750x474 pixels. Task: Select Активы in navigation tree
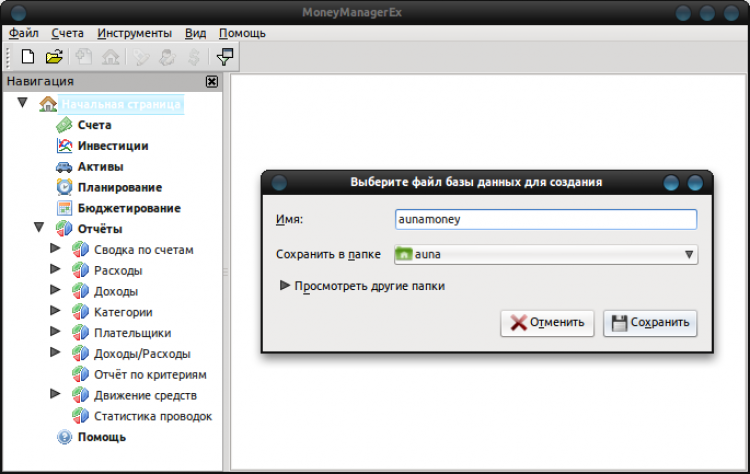pyautogui.click(x=100, y=166)
